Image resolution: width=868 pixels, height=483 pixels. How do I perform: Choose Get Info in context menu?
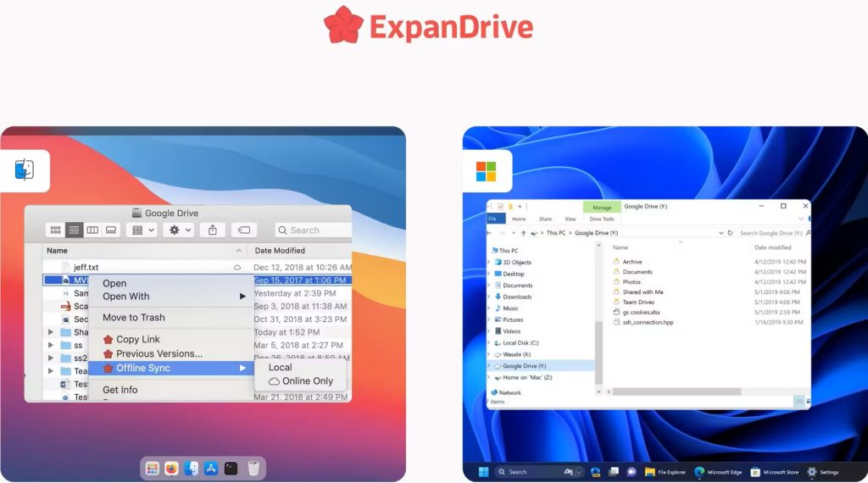(171, 390)
